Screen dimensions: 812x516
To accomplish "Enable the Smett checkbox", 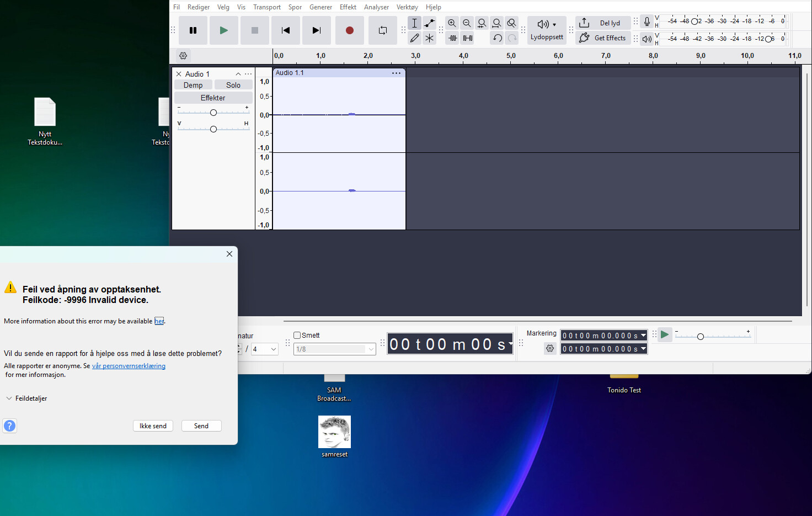I will (297, 335).
